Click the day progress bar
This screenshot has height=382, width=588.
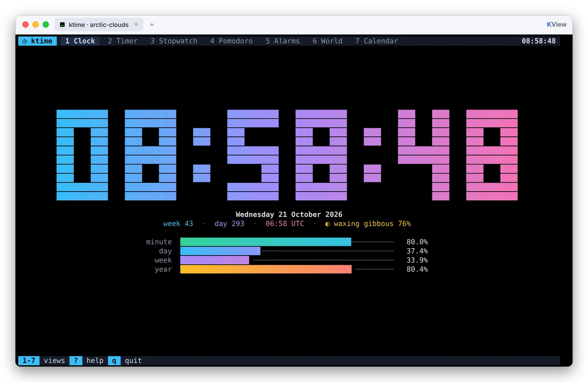[287, 251]
